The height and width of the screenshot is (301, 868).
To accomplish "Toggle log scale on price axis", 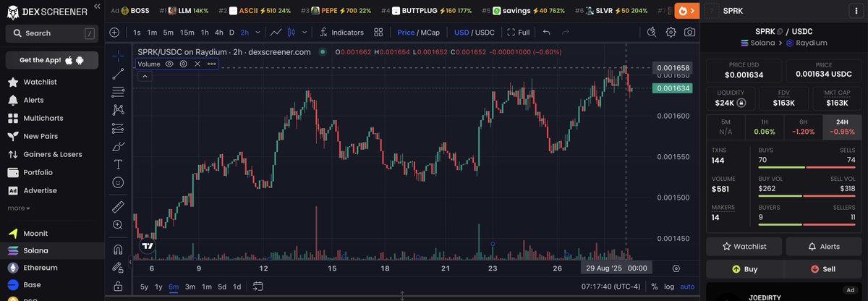I will point(670,287).
